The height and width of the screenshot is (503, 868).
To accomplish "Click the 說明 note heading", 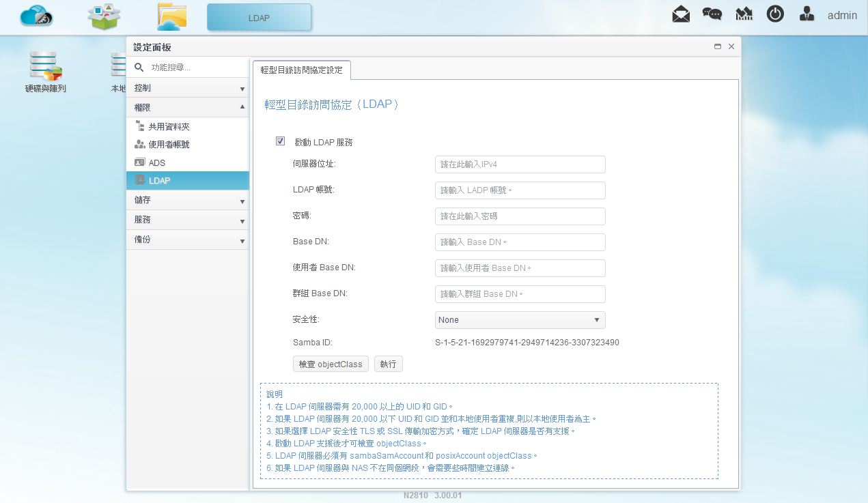I will click(275, 394).
